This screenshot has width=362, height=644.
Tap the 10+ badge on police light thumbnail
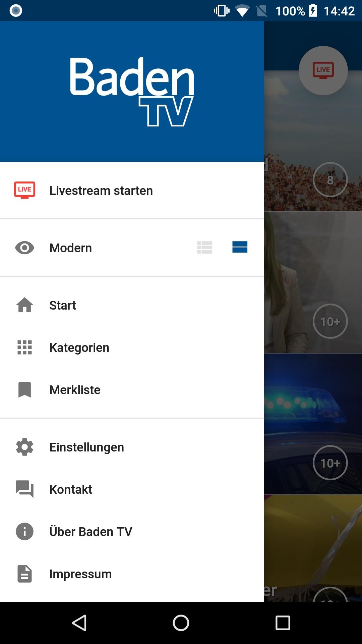(x=330, y=463)
